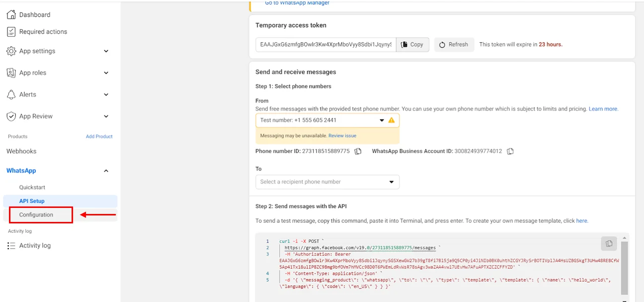Click the Refresh token button
This screenshot has height=302, width=644.
454,44
